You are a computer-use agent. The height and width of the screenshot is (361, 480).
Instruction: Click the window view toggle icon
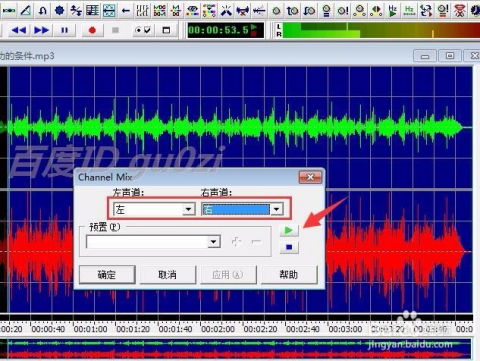(166, 31)
